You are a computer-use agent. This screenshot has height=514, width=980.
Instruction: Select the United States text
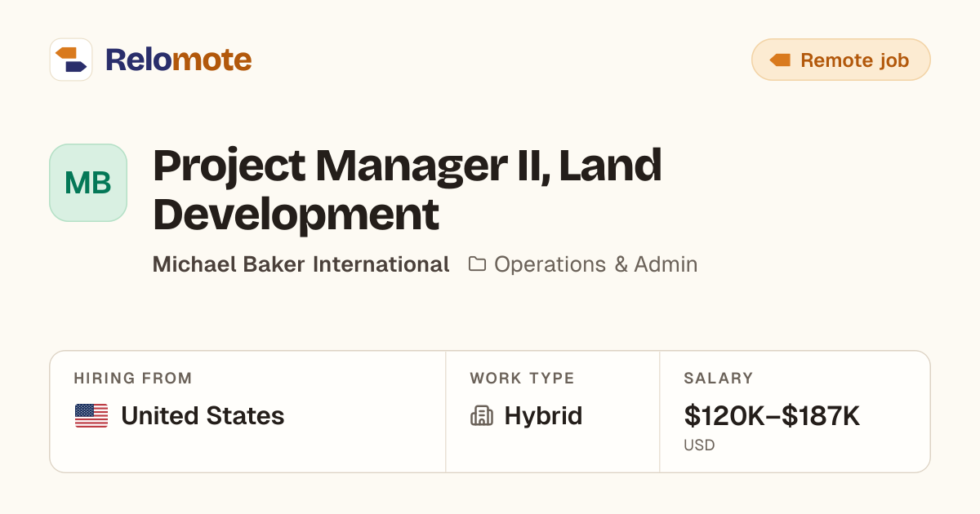203,416
